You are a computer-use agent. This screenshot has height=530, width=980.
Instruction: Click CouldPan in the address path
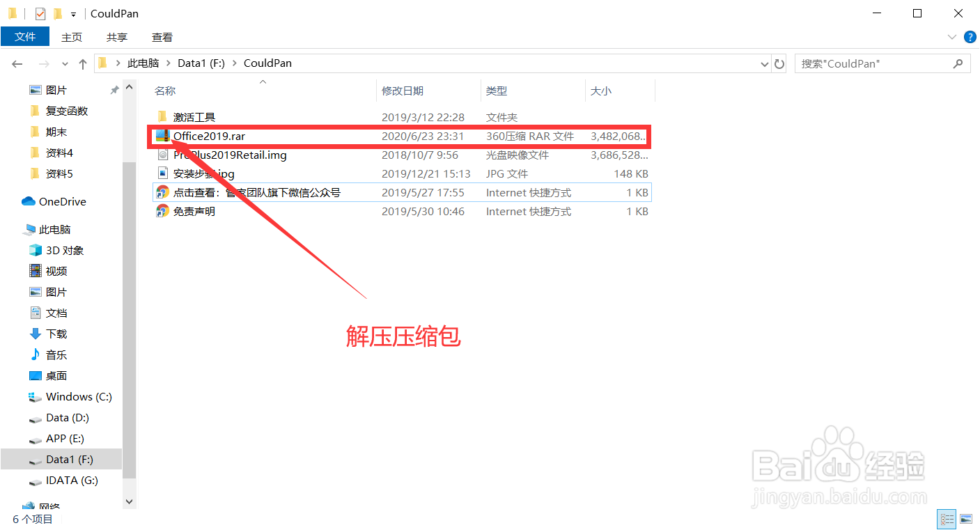pos(267,63)
